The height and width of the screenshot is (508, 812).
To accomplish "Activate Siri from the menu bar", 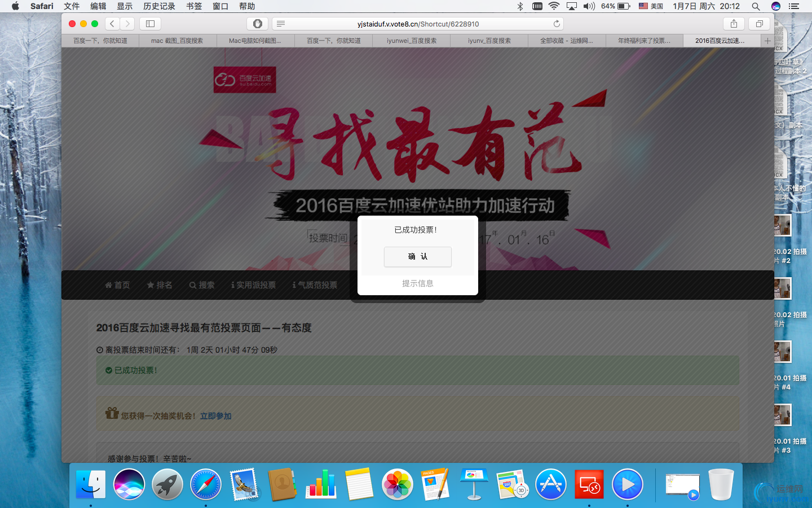I will point(776,6).
